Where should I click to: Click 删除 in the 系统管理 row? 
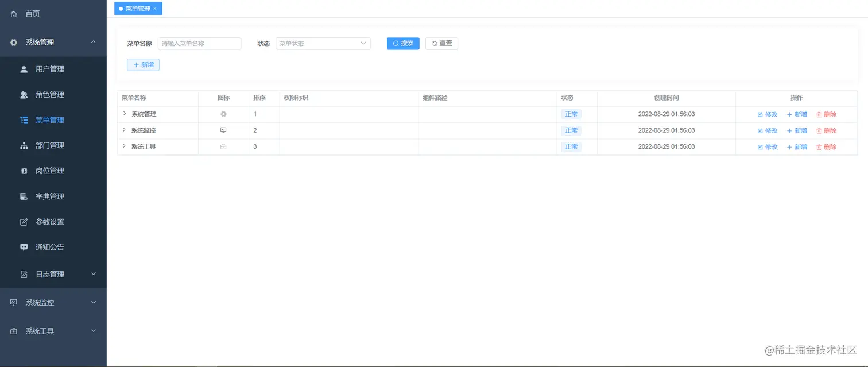827,114
